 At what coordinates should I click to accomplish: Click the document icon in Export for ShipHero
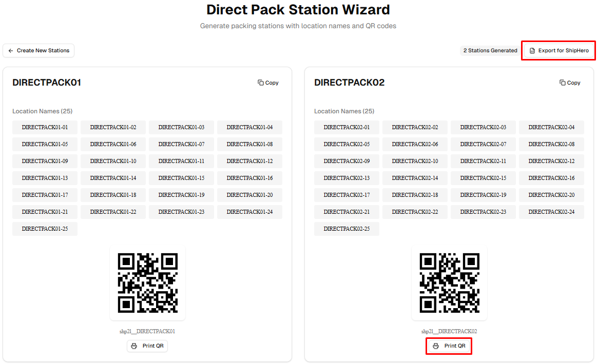coord(532,51)
